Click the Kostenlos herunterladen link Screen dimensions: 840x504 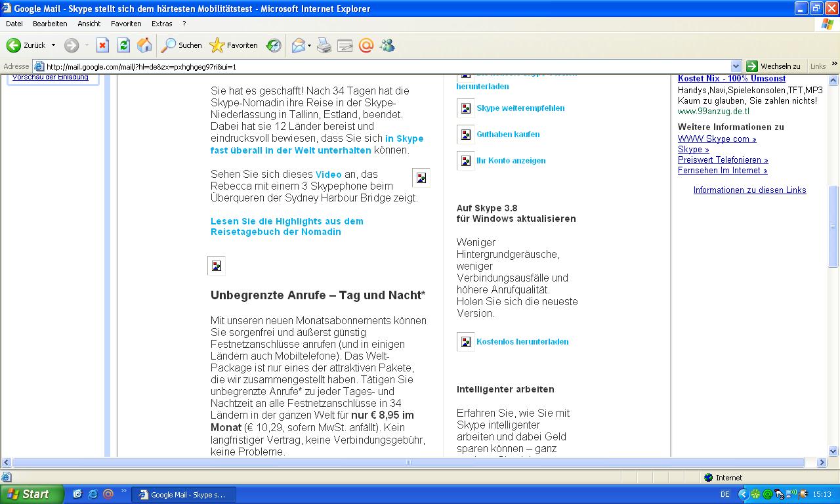(x=522, y=342)
